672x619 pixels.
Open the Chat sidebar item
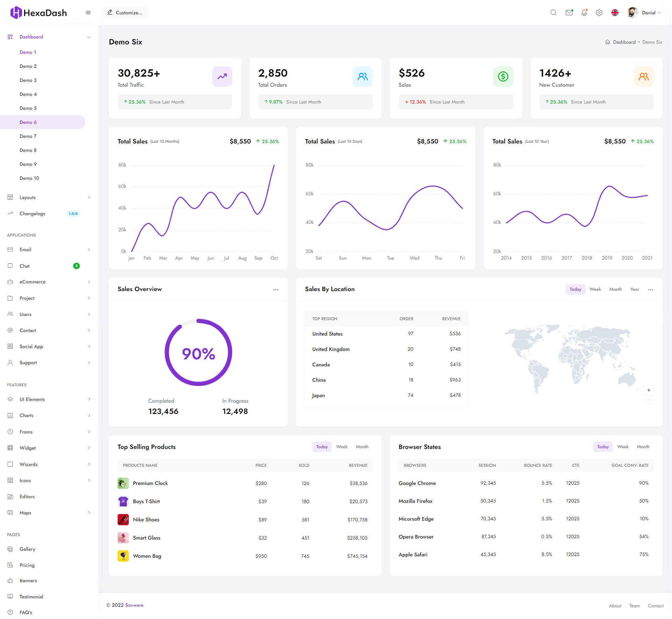click(x=24, y=266)
